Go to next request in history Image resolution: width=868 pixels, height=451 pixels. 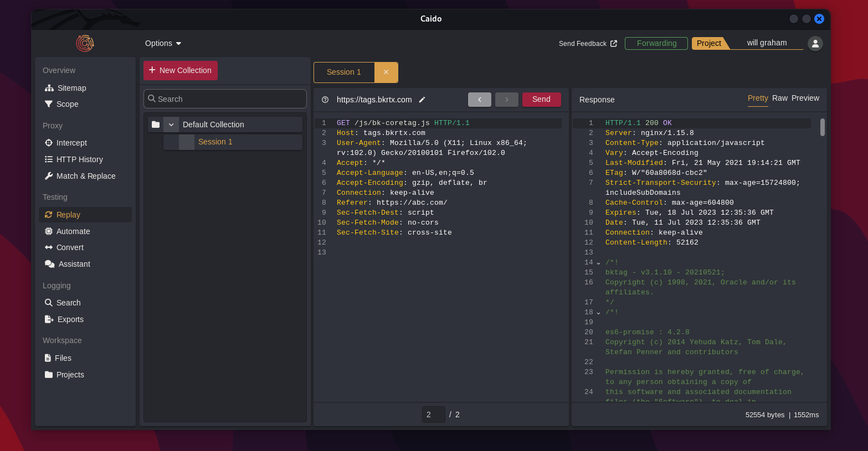pos(506,100)
